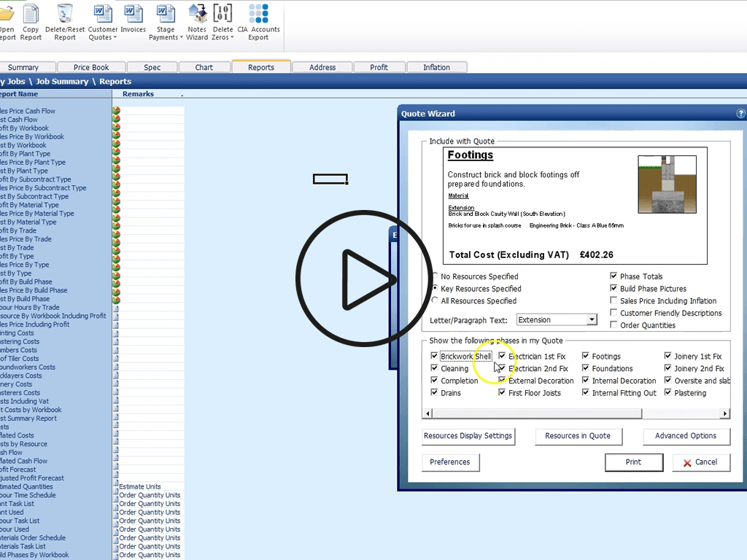The image size is (747, 560).
Task: Uncheck the Cleaning phase checkbox
Action: pos(434,368)
